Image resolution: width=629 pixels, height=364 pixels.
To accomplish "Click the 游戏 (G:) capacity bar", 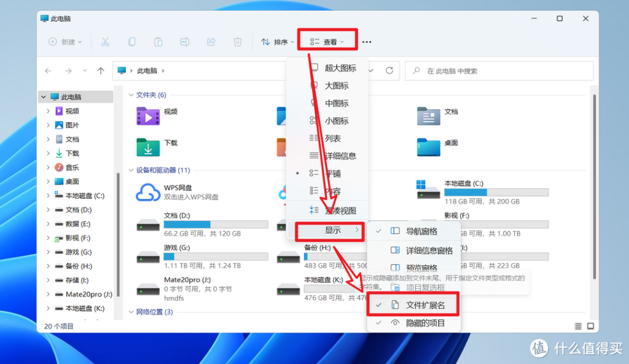I will [x=216, y=257].
